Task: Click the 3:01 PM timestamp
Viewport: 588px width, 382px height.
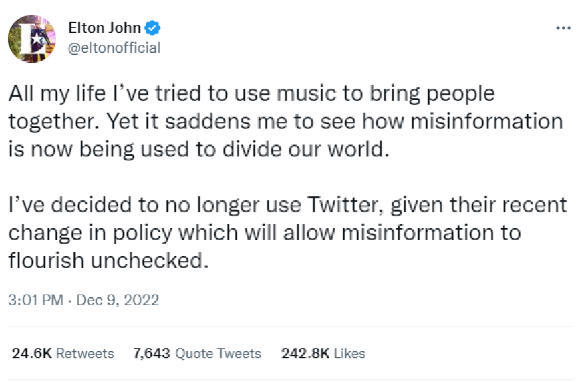Action: 35,300
